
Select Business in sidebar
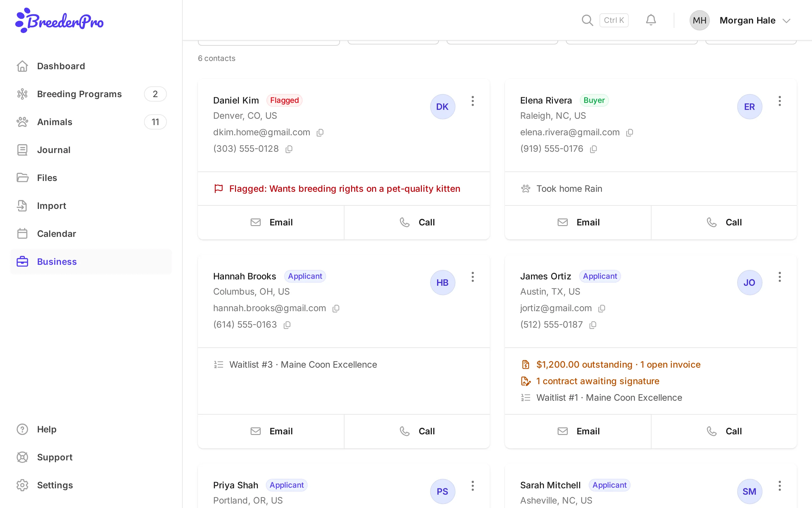click(91, 261)
